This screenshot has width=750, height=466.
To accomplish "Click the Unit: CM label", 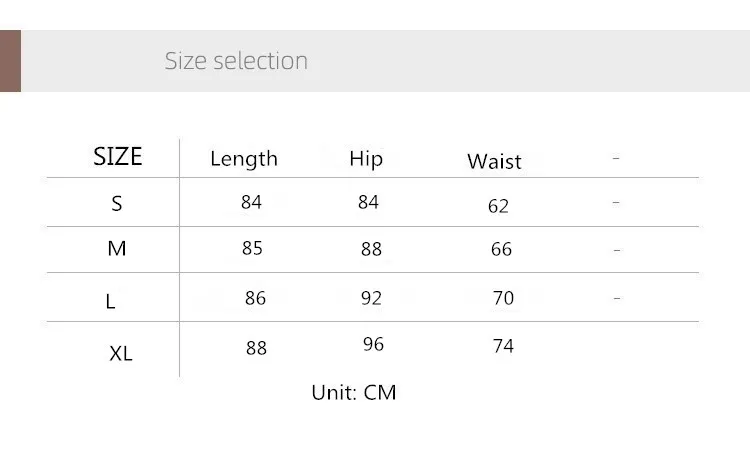I will pyautogui.click(x=353, y=392).
